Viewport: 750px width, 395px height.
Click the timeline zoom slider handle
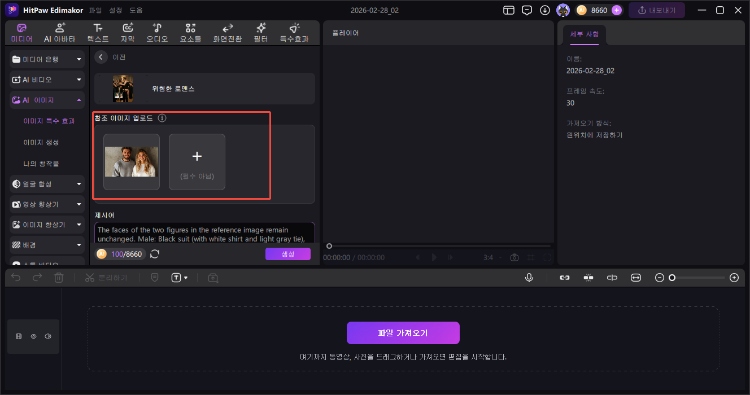[x=672, y=278]
